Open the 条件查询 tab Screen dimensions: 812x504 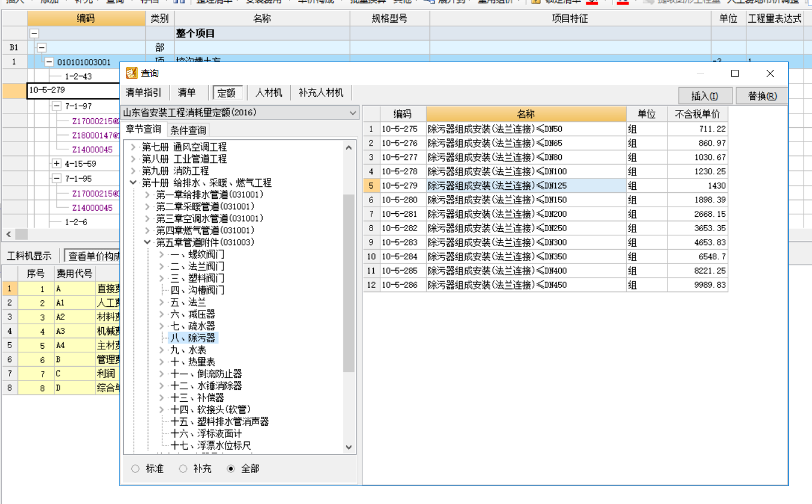188,130
